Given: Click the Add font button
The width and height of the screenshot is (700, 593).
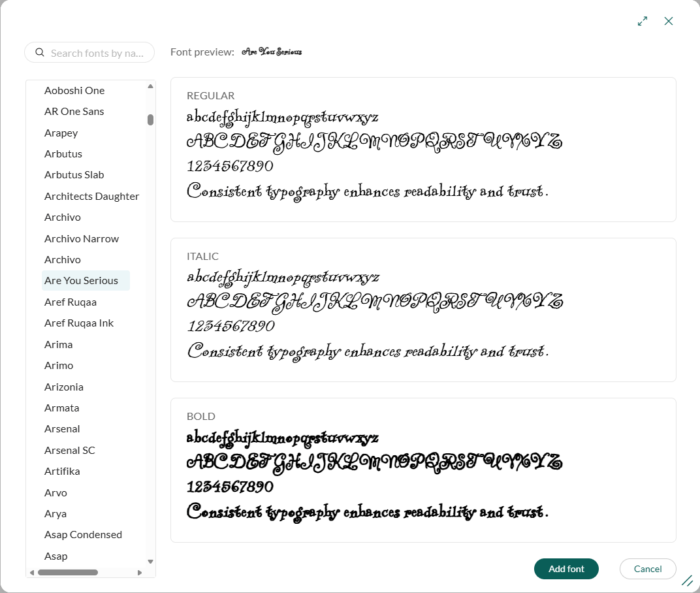Looking at the screenshot, I should click(566, 569).
